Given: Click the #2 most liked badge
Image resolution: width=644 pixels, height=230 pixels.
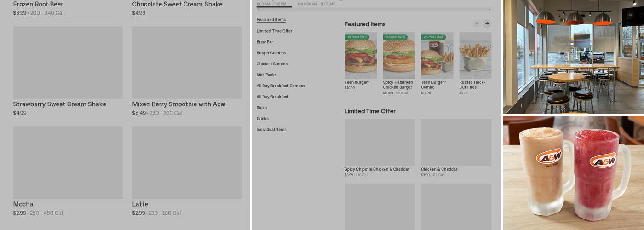Looking at the screenshot, I should (395, 37).
